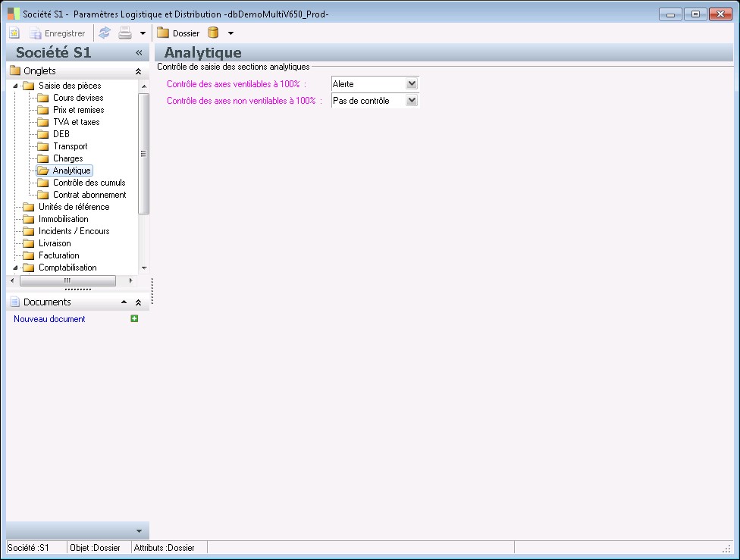Click the Nouveau document link
Image resolution: width=740 pixels, height=560 pixels.
[49, 319]
